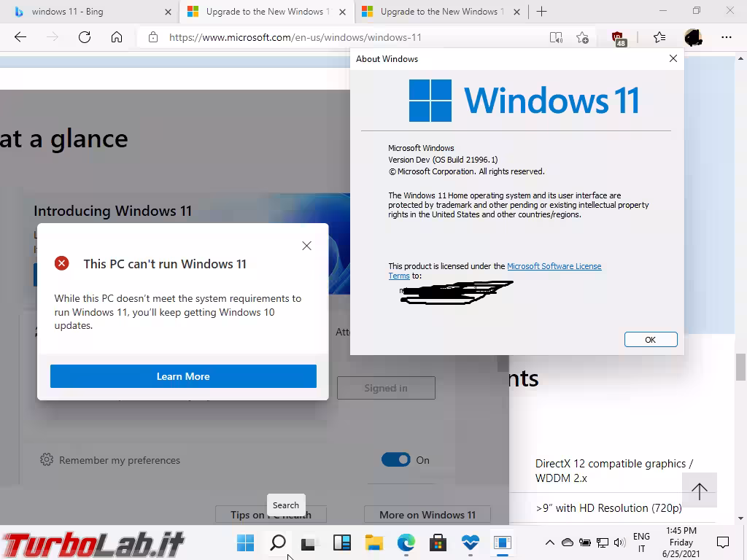
Task: Click the web page vertical scrollbar thumb
Action: (740, 367)
